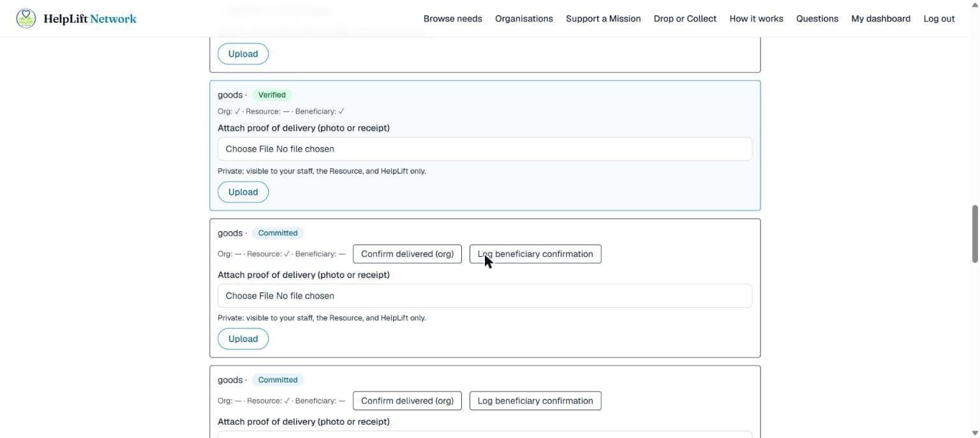Click Upload in the Verified goods card
Viewport: 980px width, 438px height.
point(243,192)
